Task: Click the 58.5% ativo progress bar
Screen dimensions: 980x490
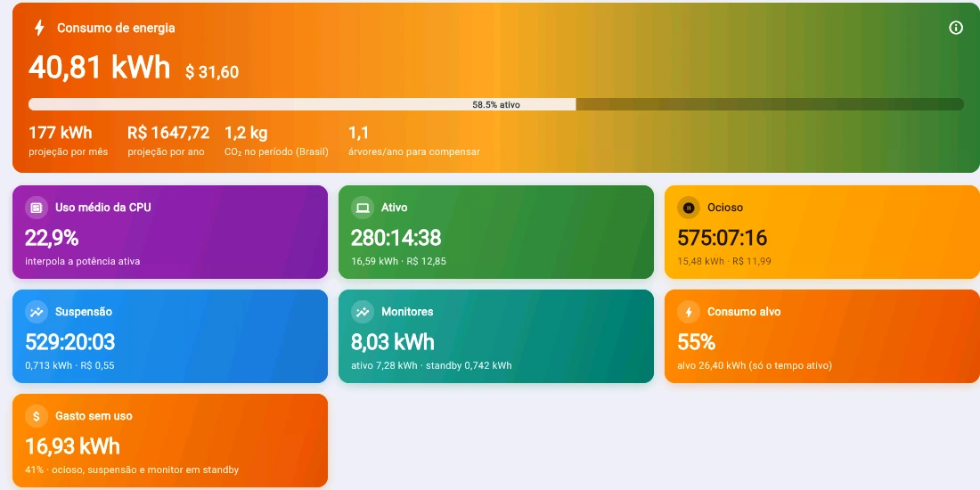Action: [496, 104]
